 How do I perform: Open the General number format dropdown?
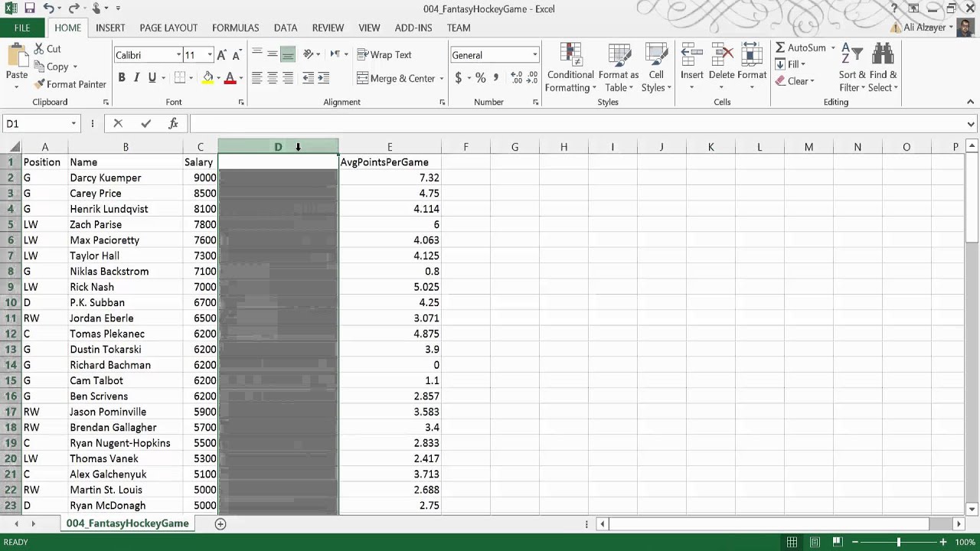point(534,55)
